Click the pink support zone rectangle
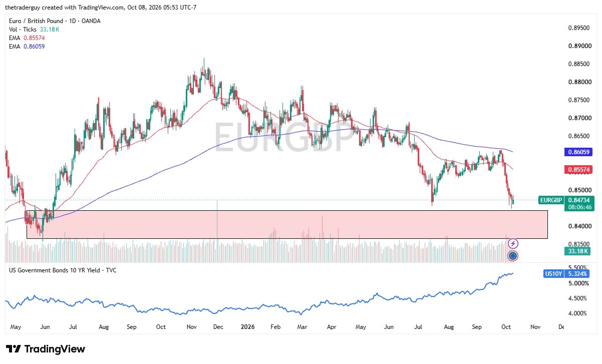The height and width of the screenshot is (364, 602). pyautogui.click(x=287, y=224)
